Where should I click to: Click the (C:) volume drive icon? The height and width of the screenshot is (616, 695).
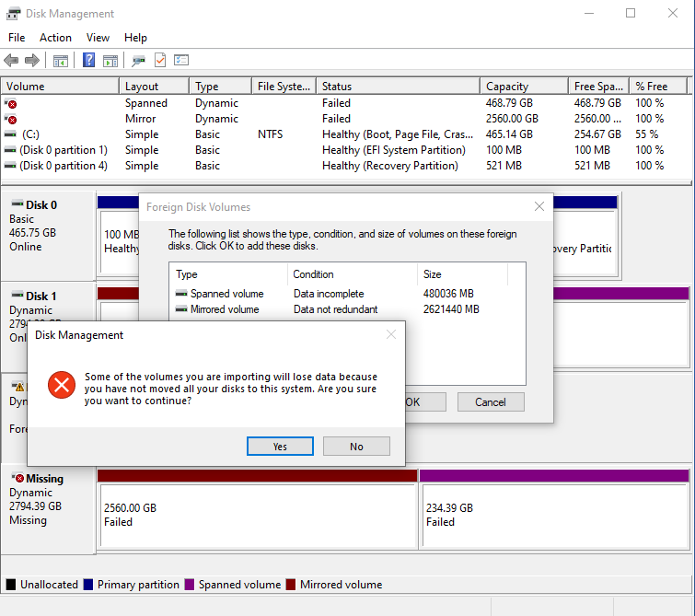click(x=10, y=134)
